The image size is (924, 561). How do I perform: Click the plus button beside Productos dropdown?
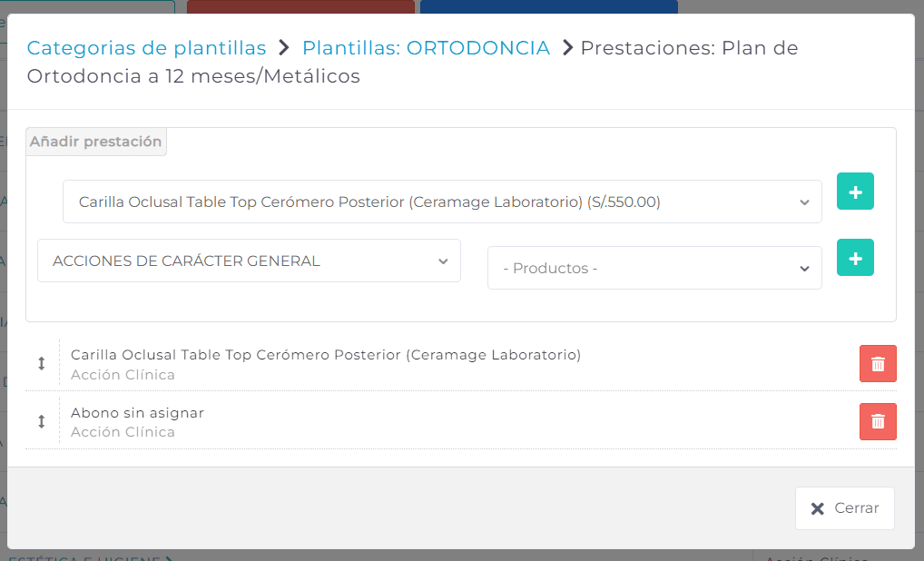click(855, 258)
